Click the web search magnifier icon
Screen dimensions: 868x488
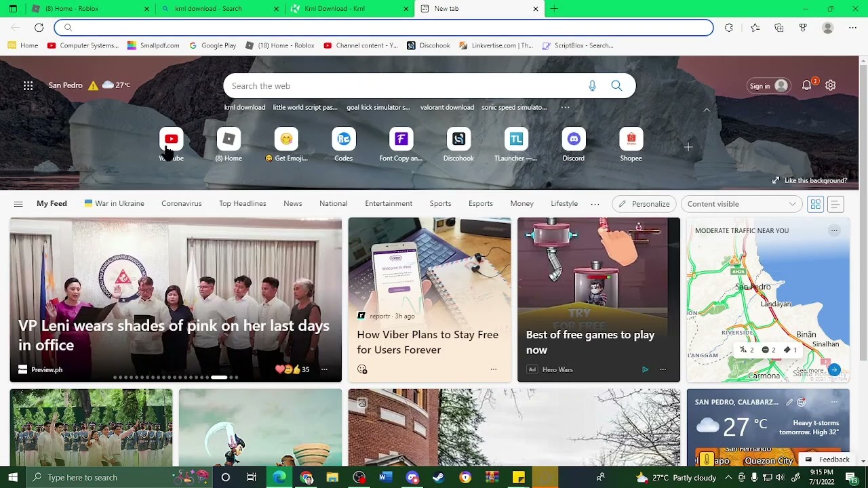coord(616,85)
